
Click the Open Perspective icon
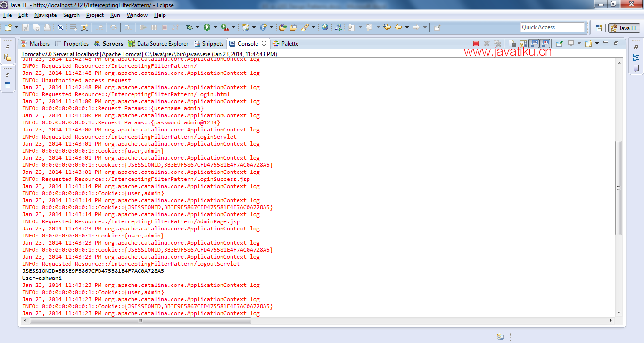tap(599, 28)
